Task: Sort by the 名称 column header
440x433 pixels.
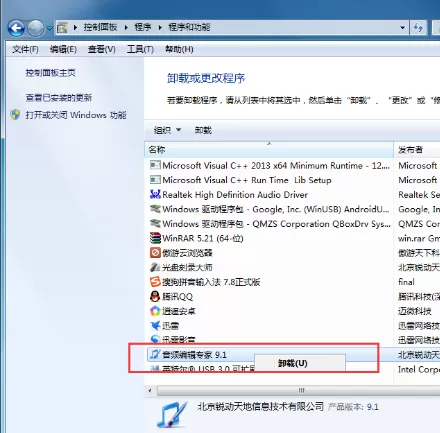Action: click(269, 150)
